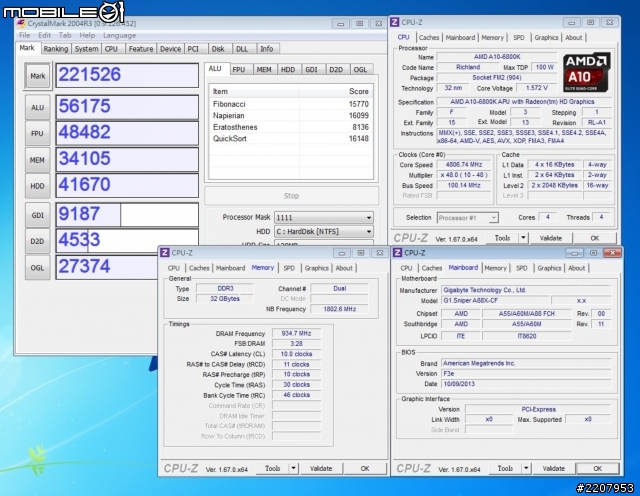Viewport: 640px width, 496px height.
Task: Open the Disk tab in CrystalMark
Action: 218,49
